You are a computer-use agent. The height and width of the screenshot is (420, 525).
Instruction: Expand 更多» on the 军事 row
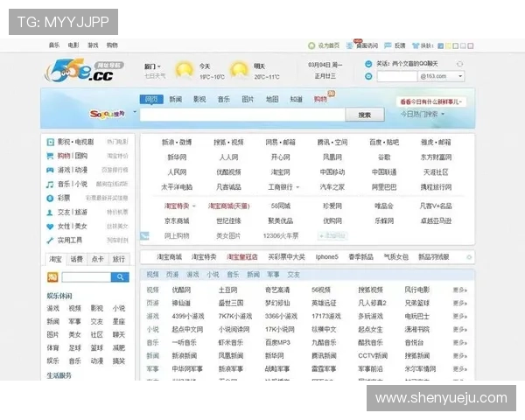tap(460, 369)
